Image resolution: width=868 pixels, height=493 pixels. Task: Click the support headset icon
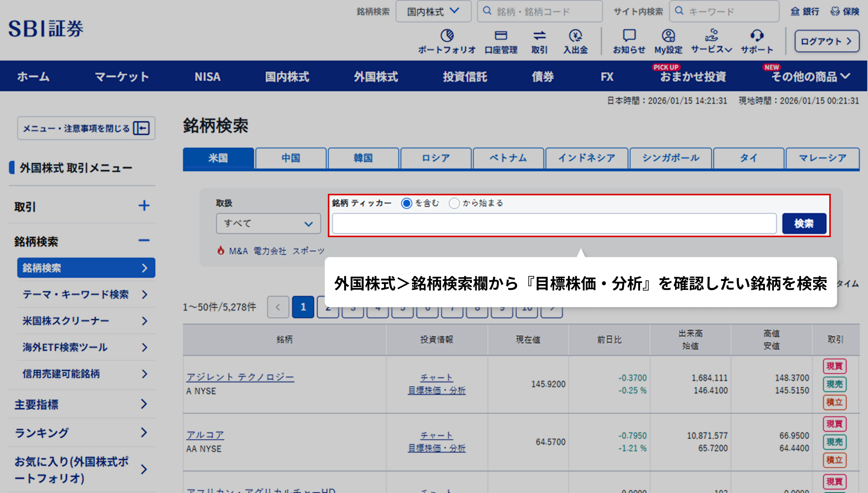point(756,36)
